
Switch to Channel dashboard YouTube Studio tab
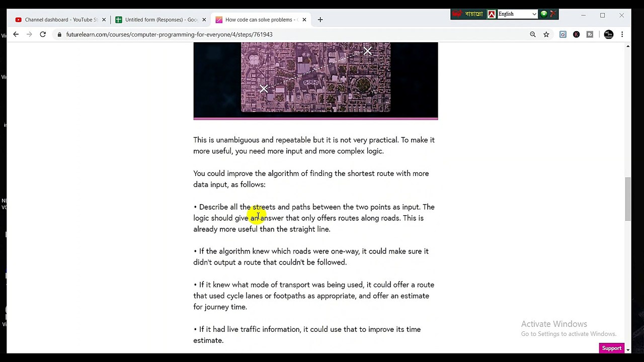tap(60, 20)
